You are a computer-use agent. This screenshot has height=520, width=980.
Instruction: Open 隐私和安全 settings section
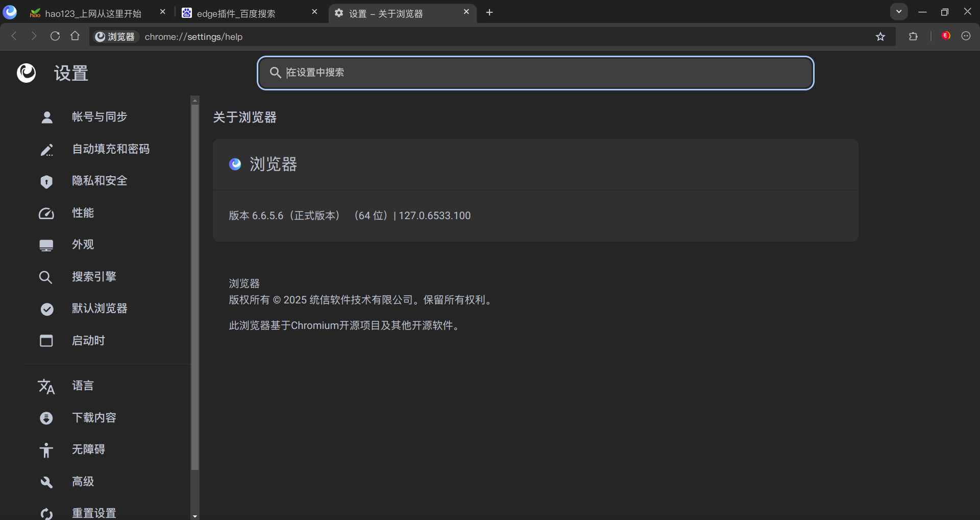(99, 181)
